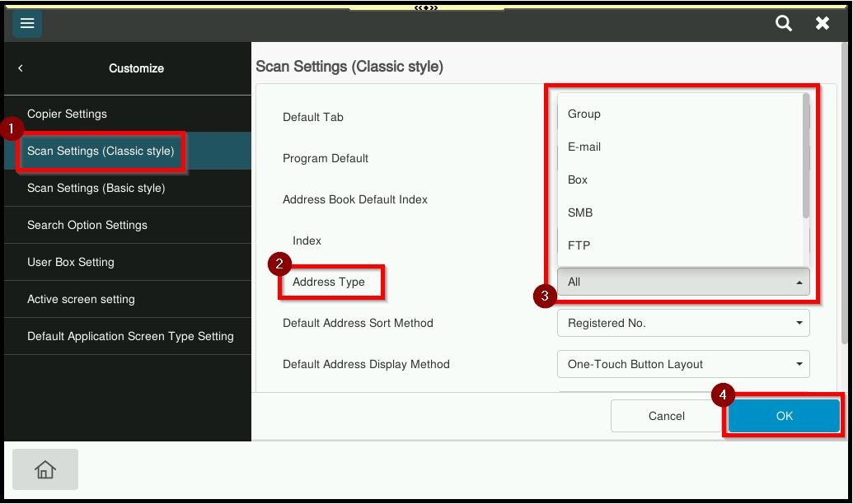Image resolution: width=853 pixels, height=504 pixels.
Task: Select Scan Settings (Classic style)
Action: coord(101,152)
